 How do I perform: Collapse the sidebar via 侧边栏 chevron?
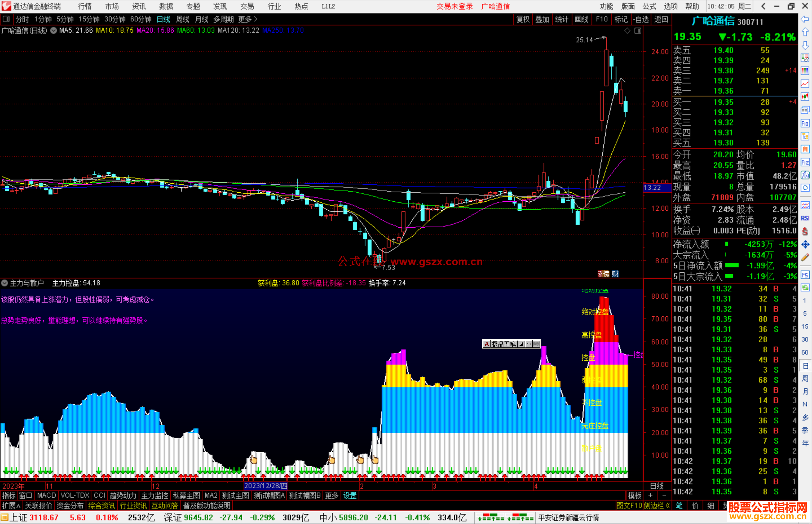coord(668,506)
